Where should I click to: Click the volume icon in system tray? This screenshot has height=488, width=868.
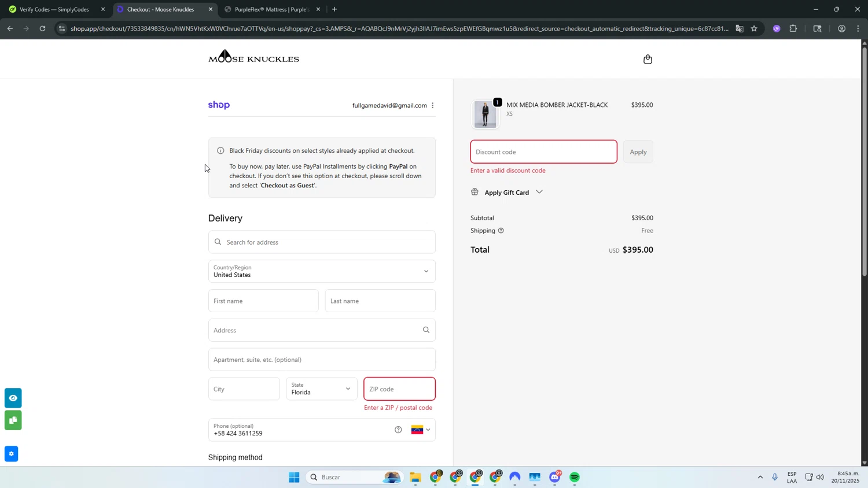click(820, 477)
